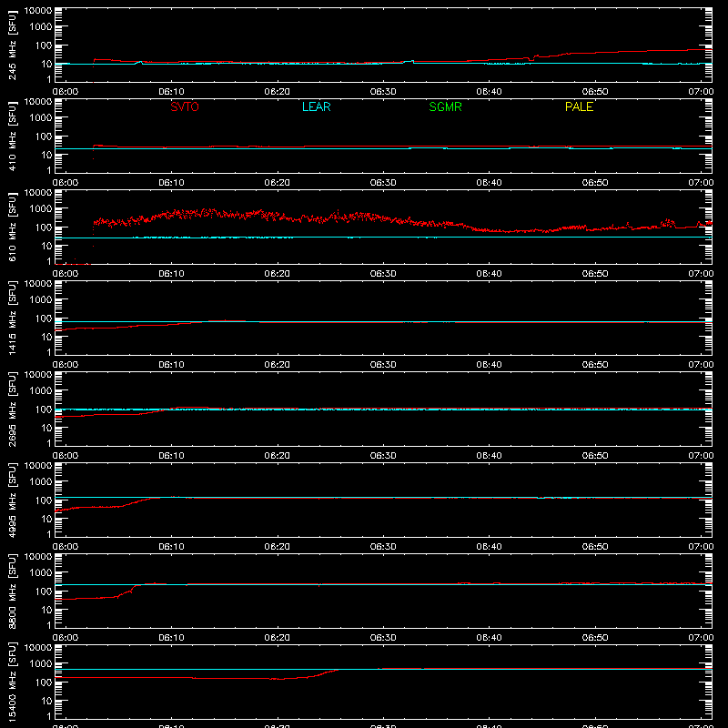Click the 1000 y-axis value on 410 MHz plot

coord(41,117)
